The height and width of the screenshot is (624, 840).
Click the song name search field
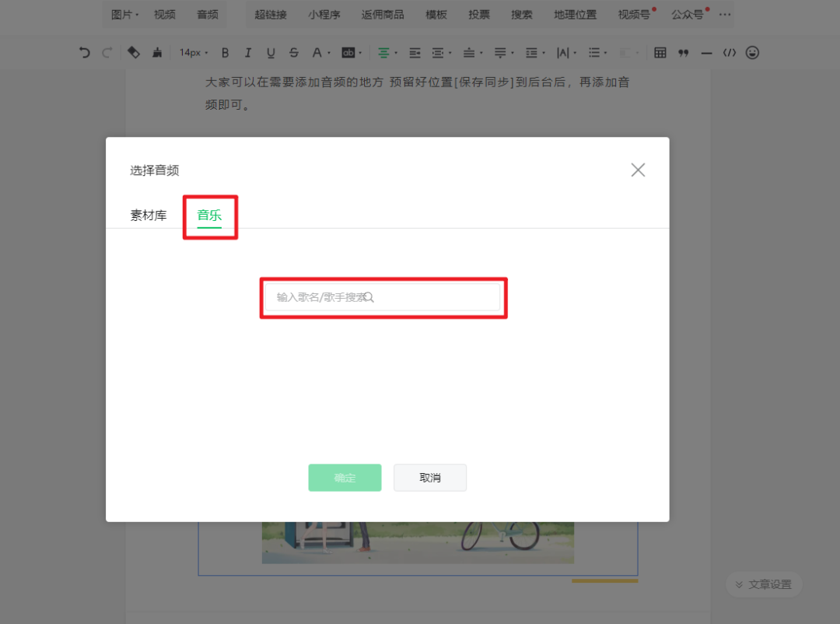pyautogui.click(x=383, y=297)
